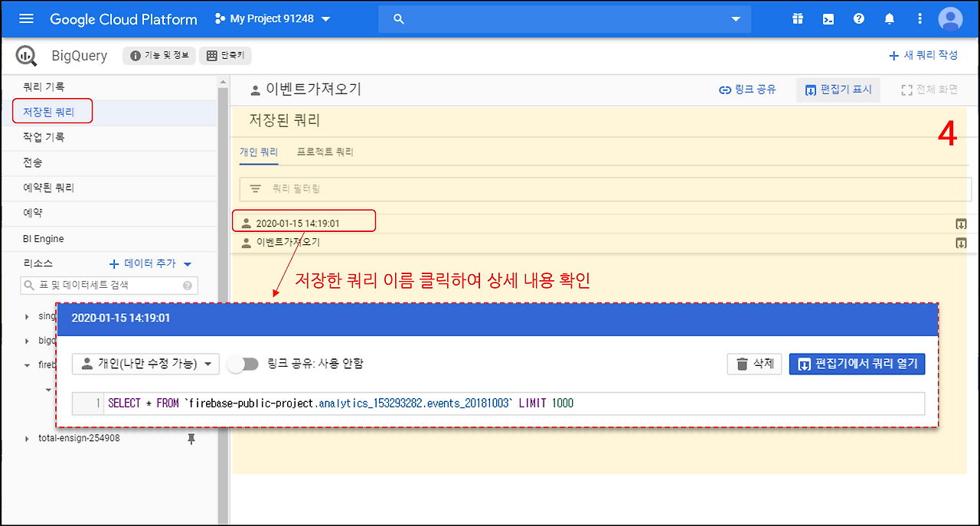The width and height of the screenshot is (980, 526).
Task: Click the three-dot more options icon
Action: pos(920,18)
